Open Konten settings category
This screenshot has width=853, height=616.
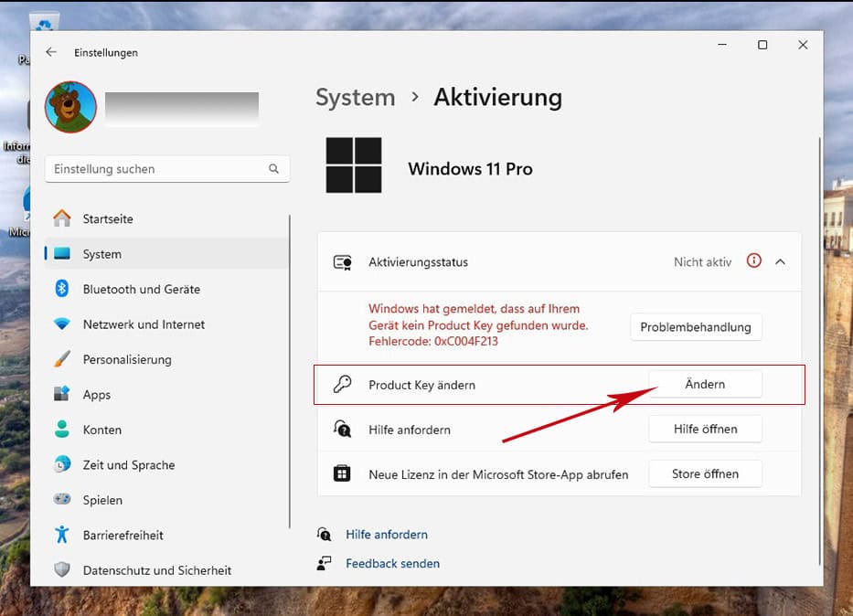click(101, 430)
